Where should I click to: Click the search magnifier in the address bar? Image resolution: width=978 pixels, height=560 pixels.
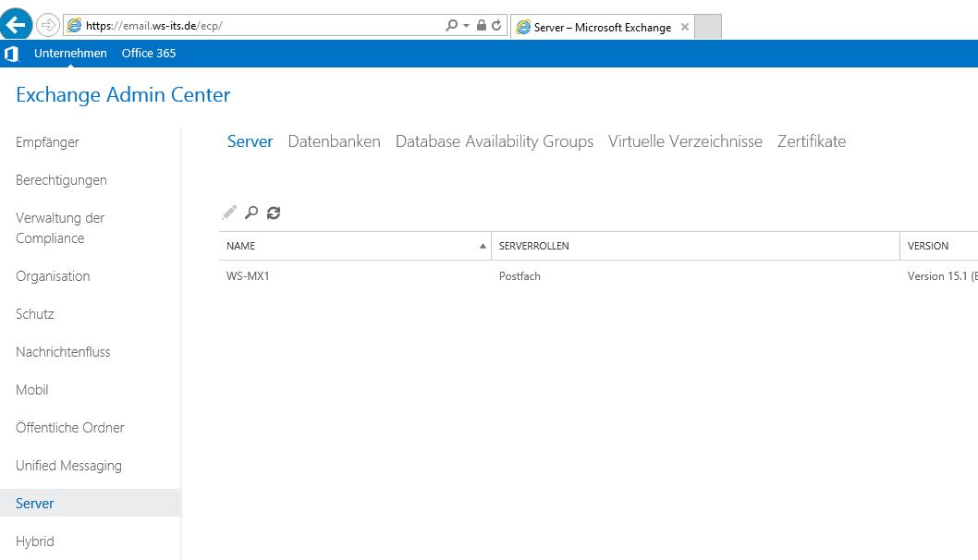coord(451,25)
